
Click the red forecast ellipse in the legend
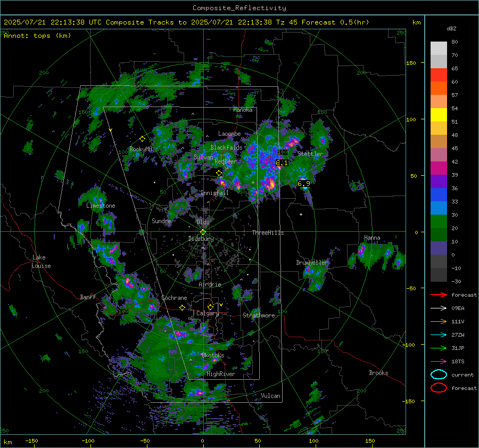click(x=439, y=388)
